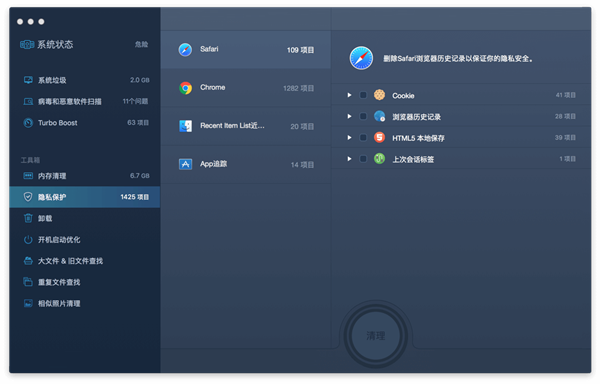Screen dimensions: 600x384
Task: Check the Cookie checkbox
Action: point(363,95)
